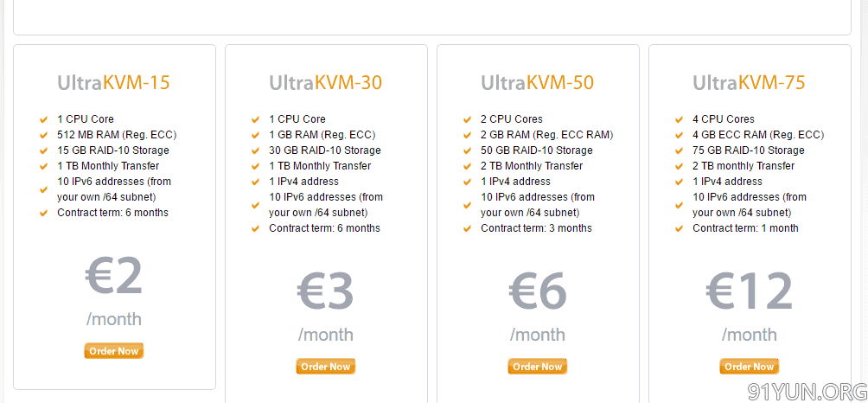Select the UltraKVM-30 plan title
The width and height of the screenshot is (868, 403).
[325, 82]
